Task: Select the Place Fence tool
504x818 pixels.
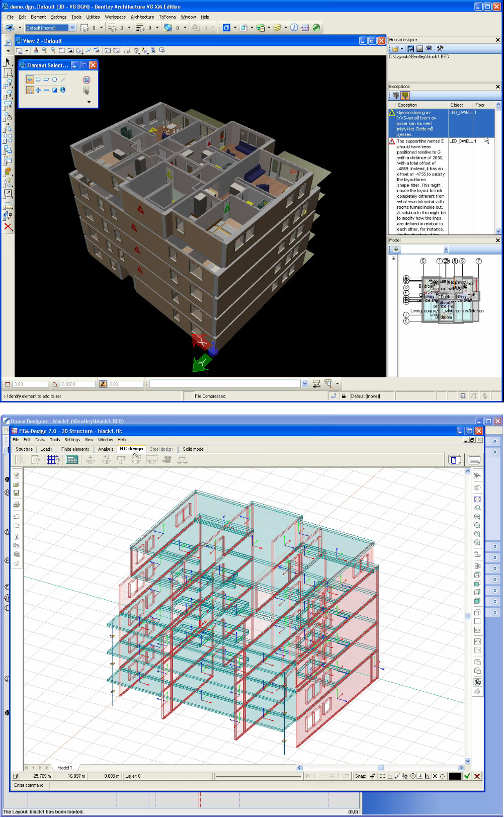Action: click(x=8, y=73)
